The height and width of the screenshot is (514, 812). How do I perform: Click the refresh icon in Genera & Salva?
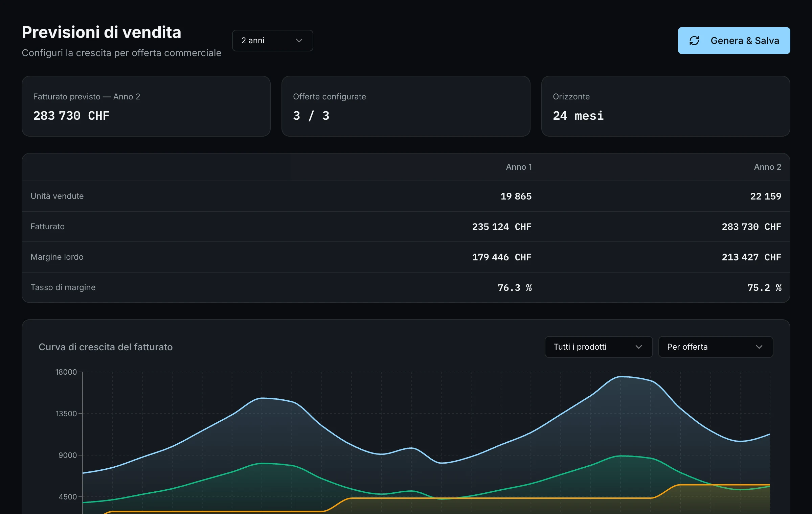point(694,41)
